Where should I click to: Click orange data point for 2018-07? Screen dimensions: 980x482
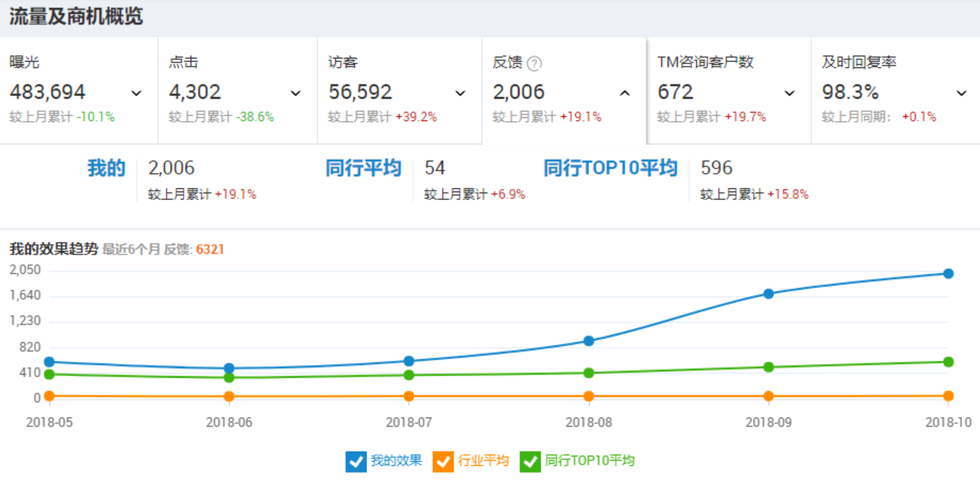click(x=409, y=396)
